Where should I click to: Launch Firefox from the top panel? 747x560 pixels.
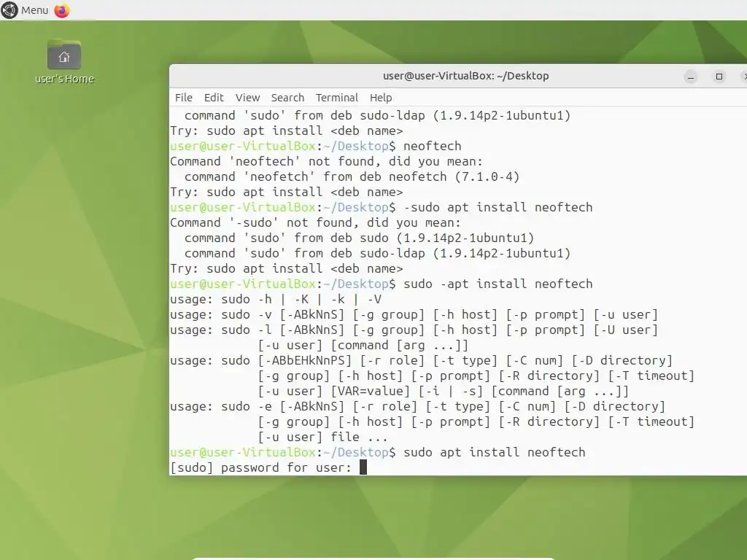62,10
